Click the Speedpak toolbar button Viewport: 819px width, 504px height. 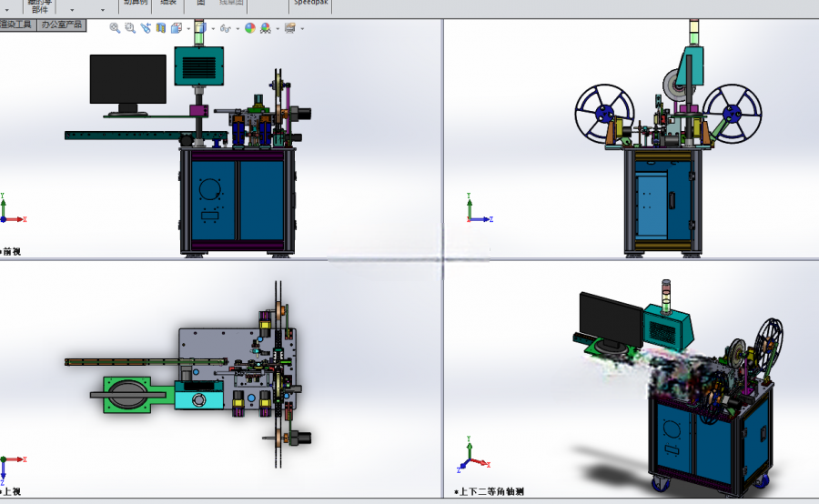pos(310,5)
